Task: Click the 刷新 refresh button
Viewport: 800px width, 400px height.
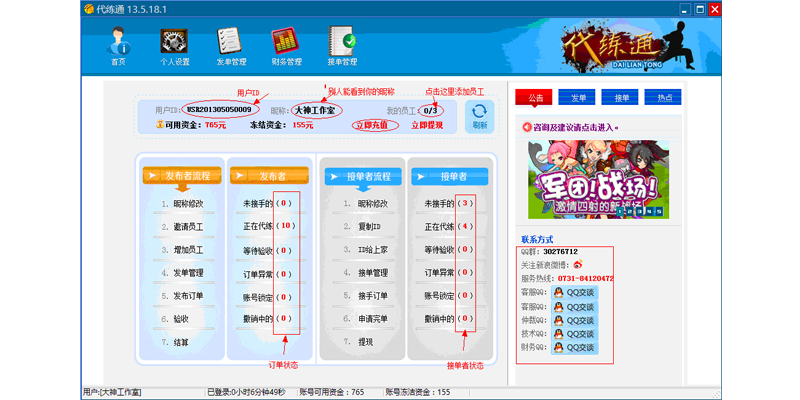Action: pos(480,117)
